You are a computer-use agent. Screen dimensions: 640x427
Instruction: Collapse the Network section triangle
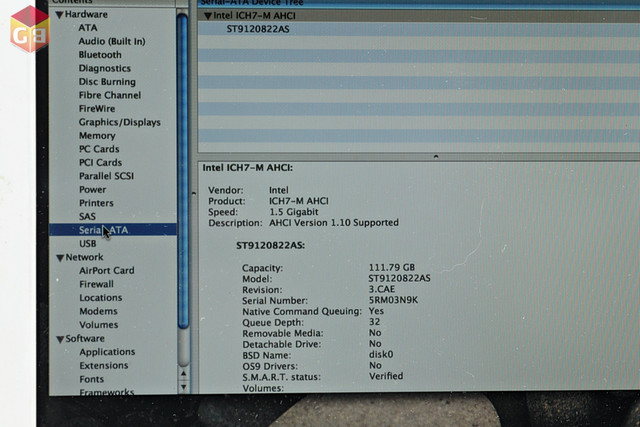point(60,258)
